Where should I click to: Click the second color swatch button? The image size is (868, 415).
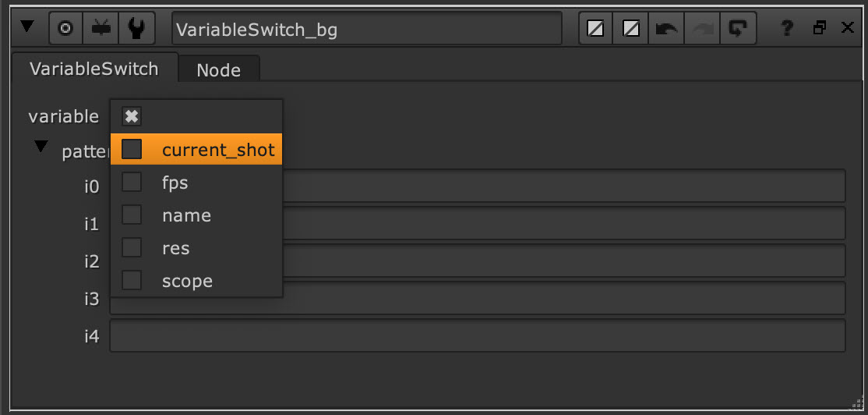tap(631, 29)
